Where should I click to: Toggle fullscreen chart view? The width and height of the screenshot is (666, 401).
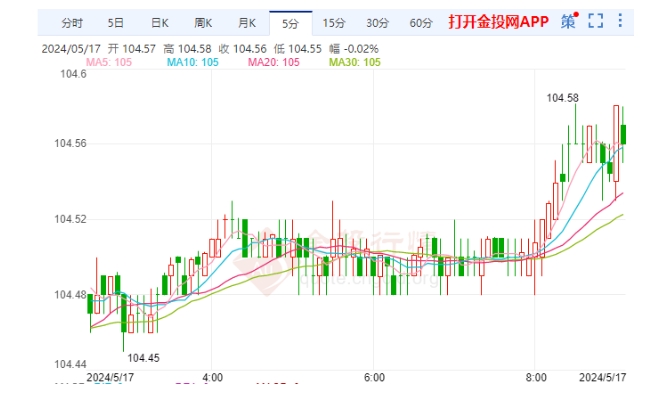pyautogui.click(x=595, y=21)
